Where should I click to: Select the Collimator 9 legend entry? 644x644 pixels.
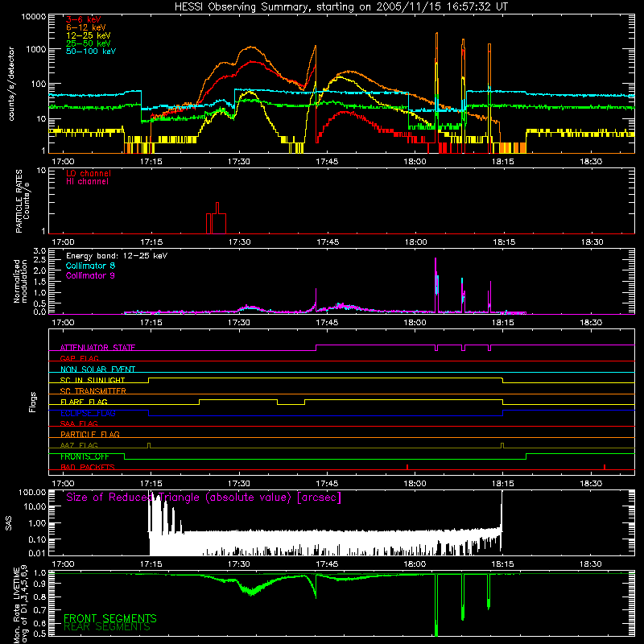click(90, 275)
